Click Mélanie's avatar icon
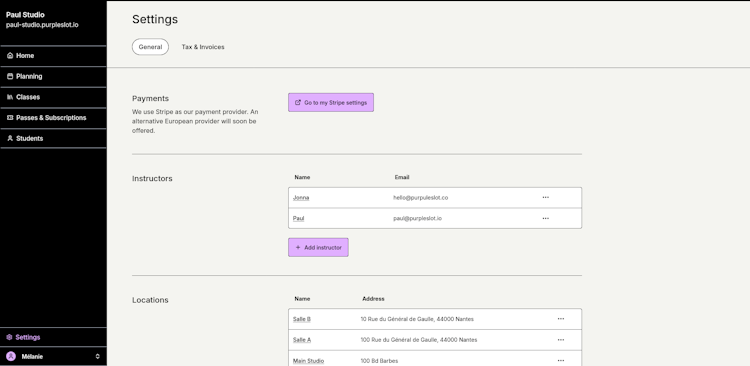This screenshot has height=366, width=750. point(11,356)
